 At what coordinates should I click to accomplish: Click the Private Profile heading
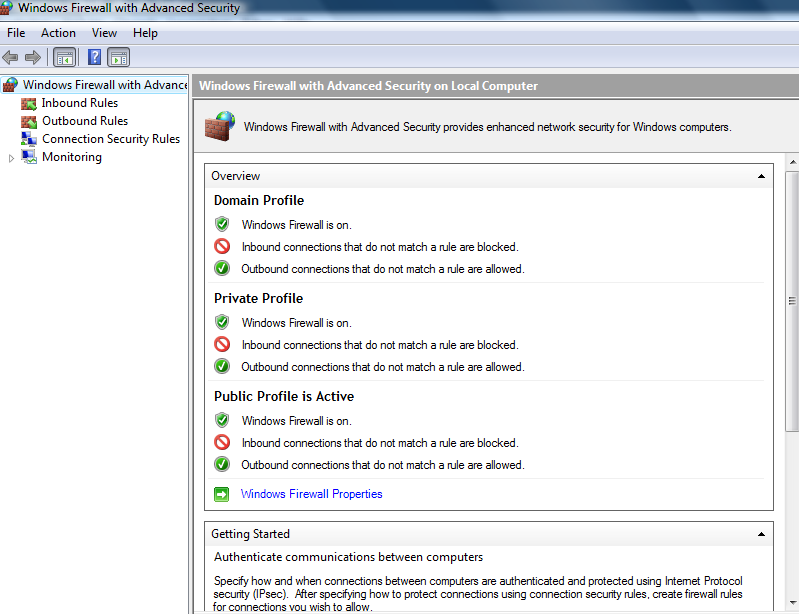pos(258,298)
